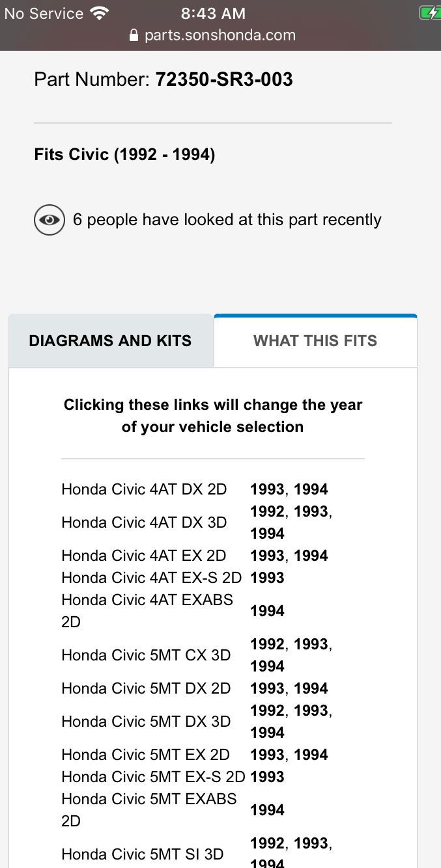441x868 pixels.
Task: Open parts.sonshonda.com address bar
Action: click(220, 36)
